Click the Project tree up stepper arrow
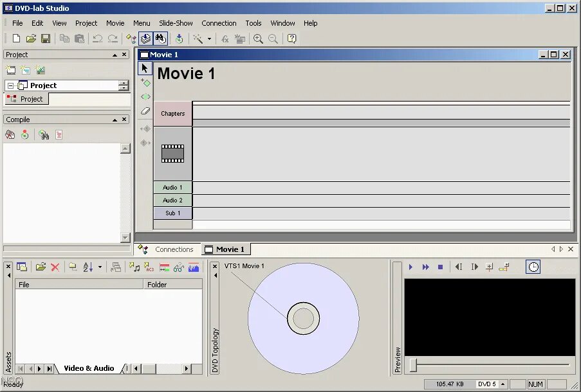 (124, 83)
